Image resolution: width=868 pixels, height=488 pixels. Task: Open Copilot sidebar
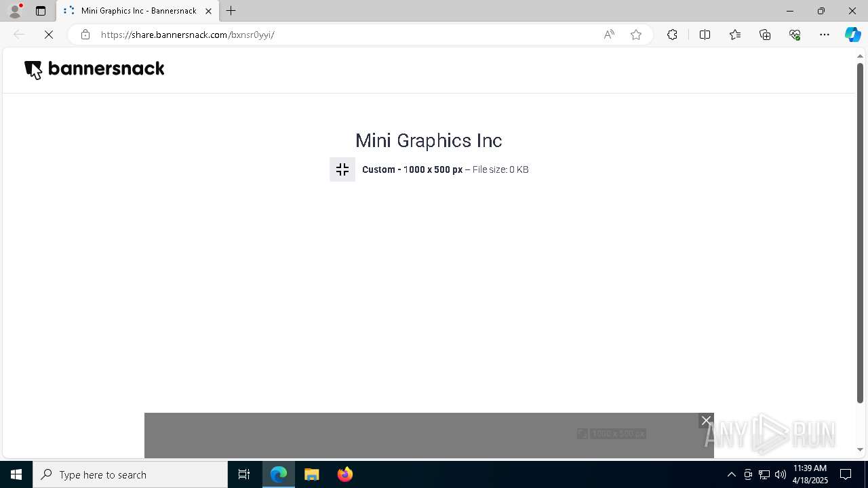(x=852, y=35)
